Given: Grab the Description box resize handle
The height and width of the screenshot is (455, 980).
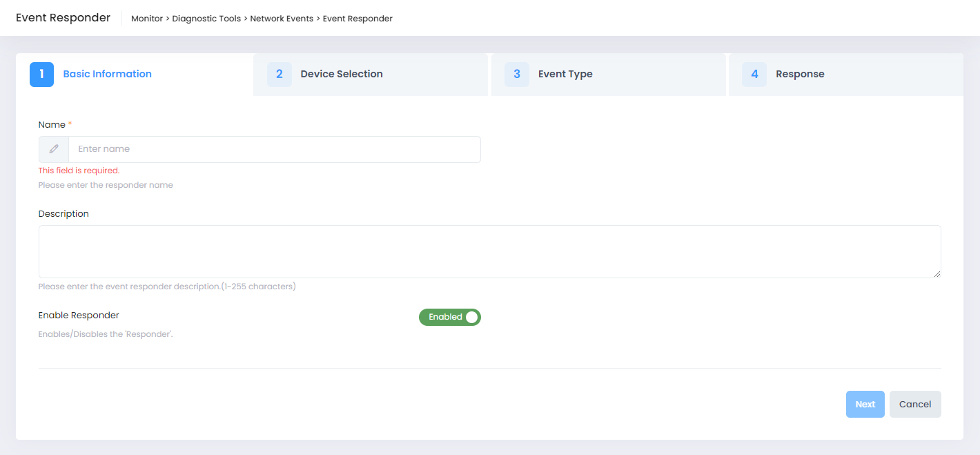Looking at the screenshot, I should [x=937, y=274].
